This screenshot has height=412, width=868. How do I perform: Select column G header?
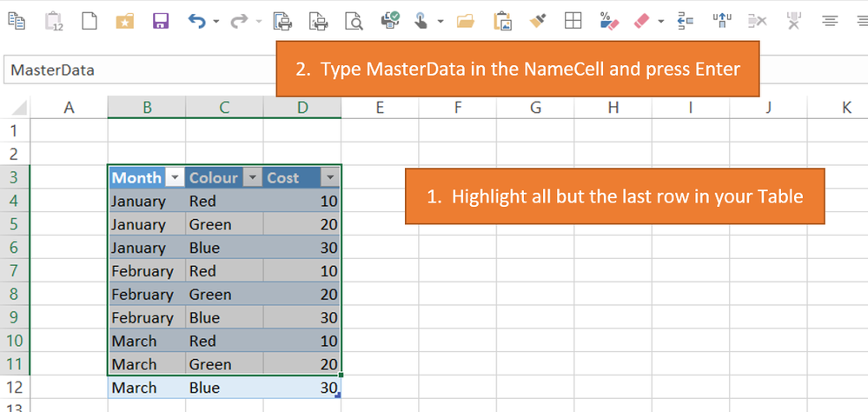click(535, 108)
